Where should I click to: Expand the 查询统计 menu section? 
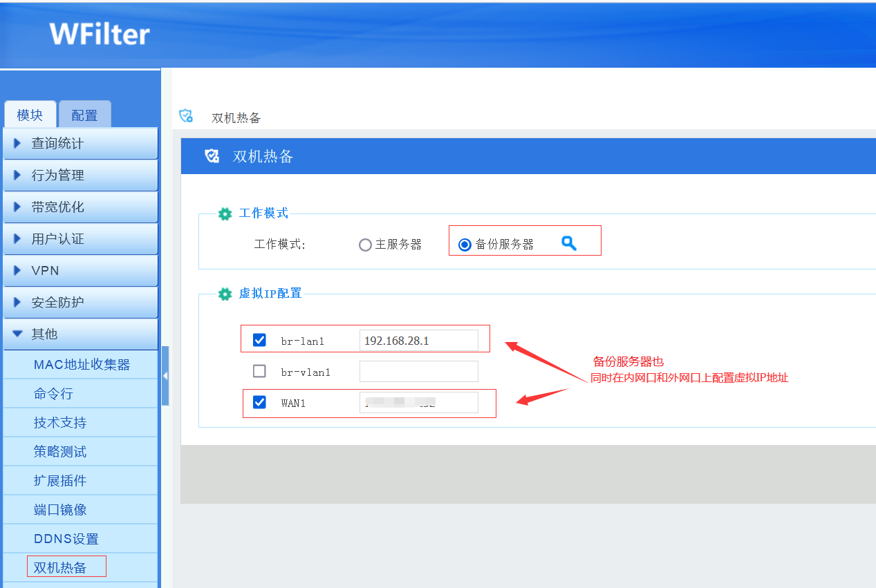point(80,144)
